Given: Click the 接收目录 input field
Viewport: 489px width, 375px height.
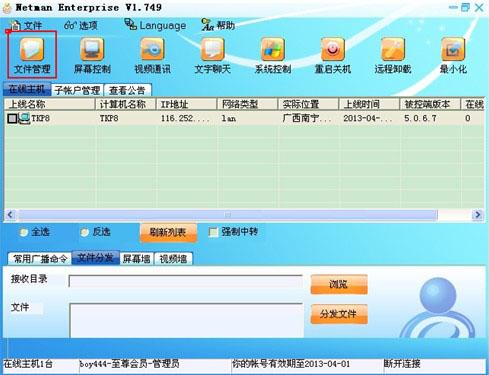Looking at the screenshot, I should coord(186,281).
